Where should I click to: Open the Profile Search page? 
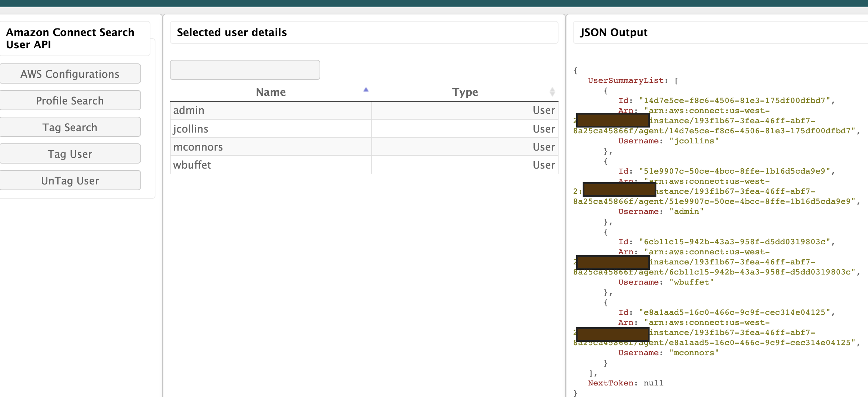(70, 101)
